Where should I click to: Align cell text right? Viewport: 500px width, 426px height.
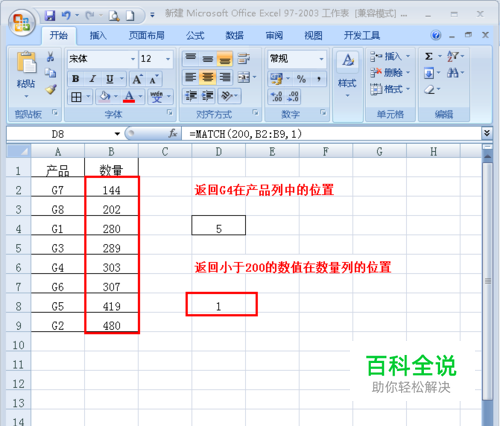(x=225, y=77)
